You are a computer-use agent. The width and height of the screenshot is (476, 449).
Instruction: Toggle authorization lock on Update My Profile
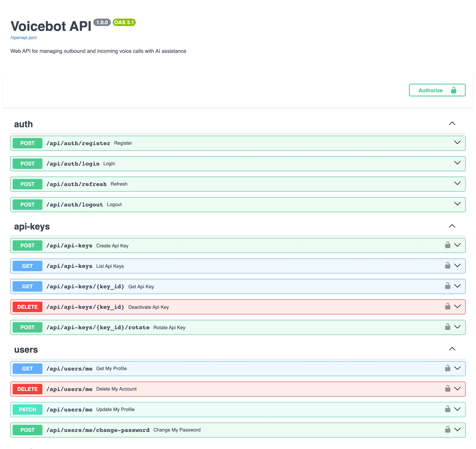coord(448,409)
